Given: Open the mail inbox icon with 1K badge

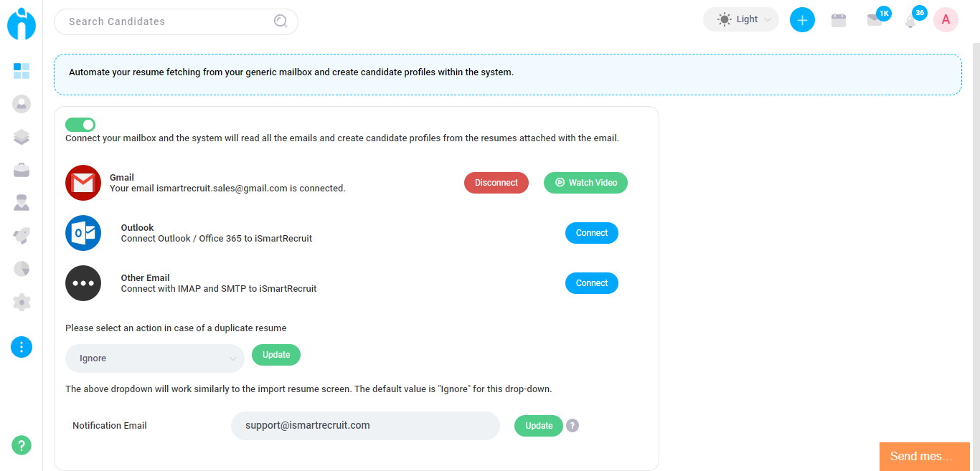Looking at the screenshot, I should [875, 20].
